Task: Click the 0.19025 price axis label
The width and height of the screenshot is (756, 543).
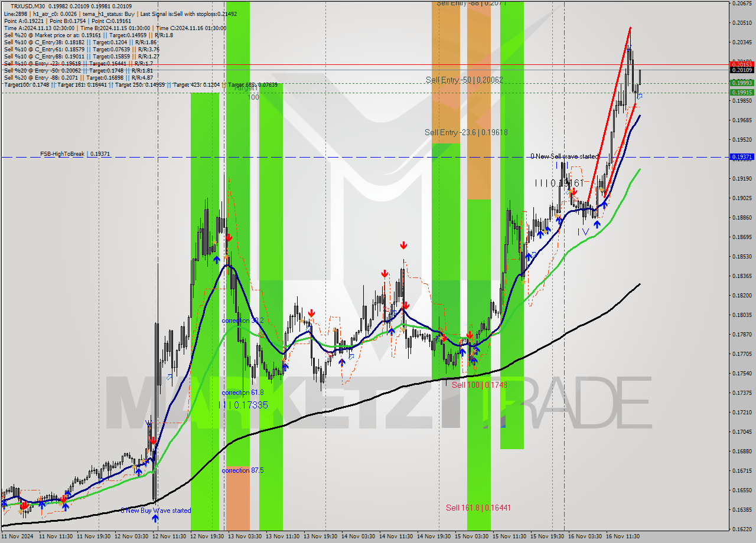Action: click(x=742, y=198)
